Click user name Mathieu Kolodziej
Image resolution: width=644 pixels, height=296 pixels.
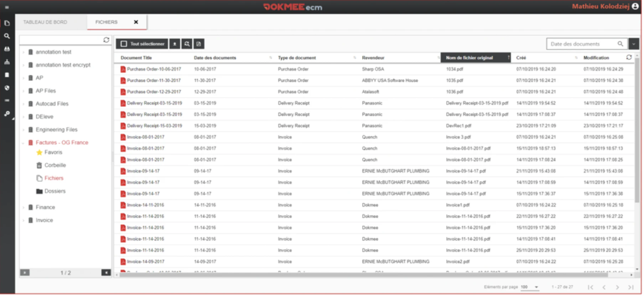point(601,6)
